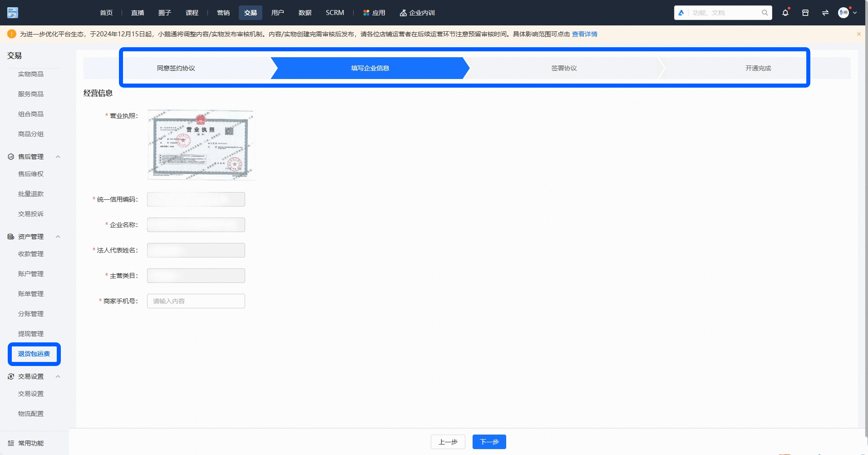Collapse the 交易设置 group chevron

click(x=58, y=376)
